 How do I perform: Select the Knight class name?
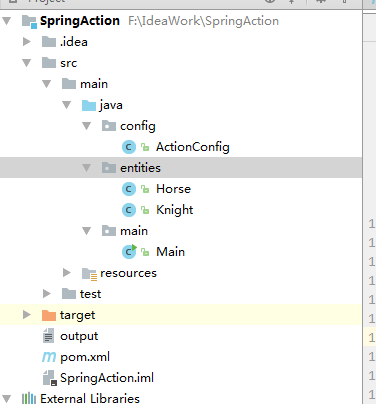tap(175, 210)
